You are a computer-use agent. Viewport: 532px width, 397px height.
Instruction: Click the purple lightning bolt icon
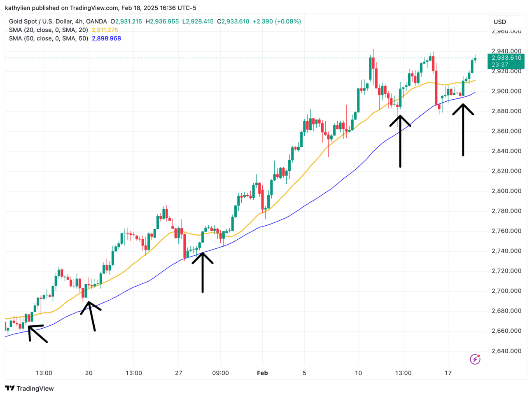pyautogui.click(x=475, y=359)
